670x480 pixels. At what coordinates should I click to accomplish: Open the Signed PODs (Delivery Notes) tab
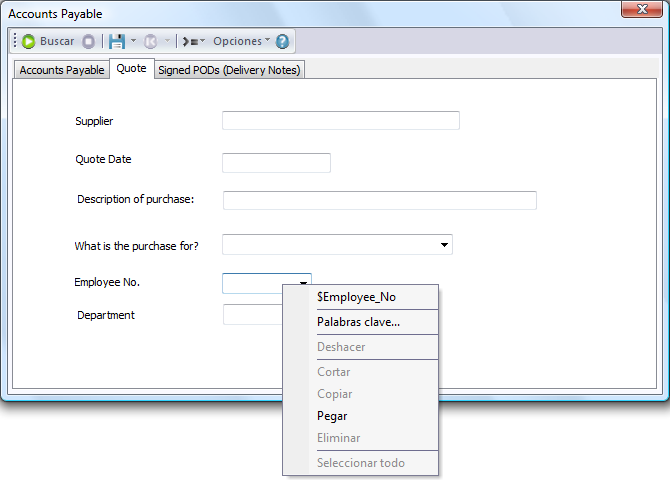click(229, 70)
